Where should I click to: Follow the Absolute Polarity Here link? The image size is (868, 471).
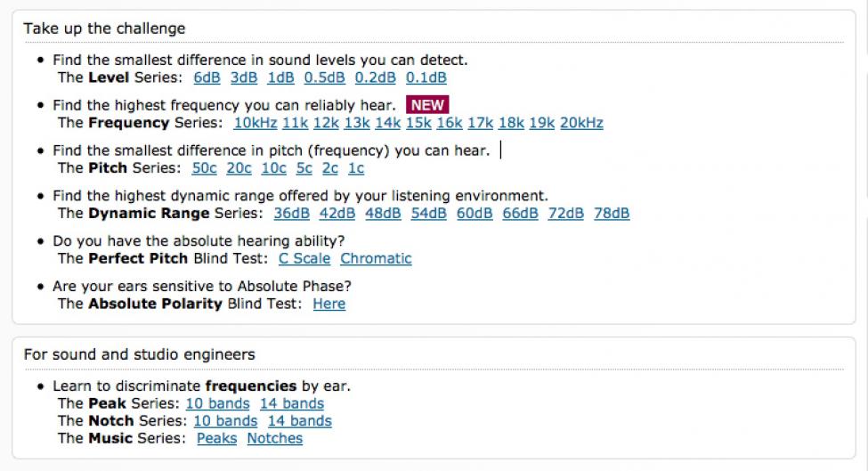click(x=329, y=304)
